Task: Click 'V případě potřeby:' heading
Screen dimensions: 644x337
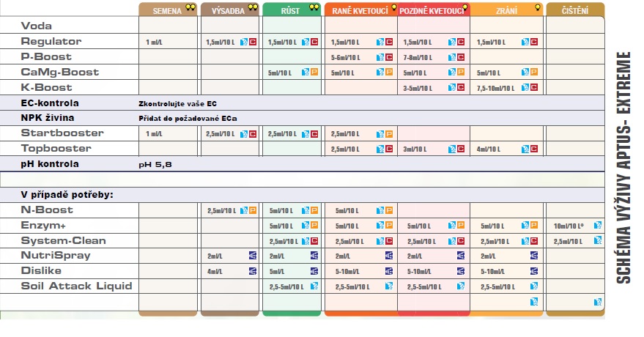Action: [67, 195]
